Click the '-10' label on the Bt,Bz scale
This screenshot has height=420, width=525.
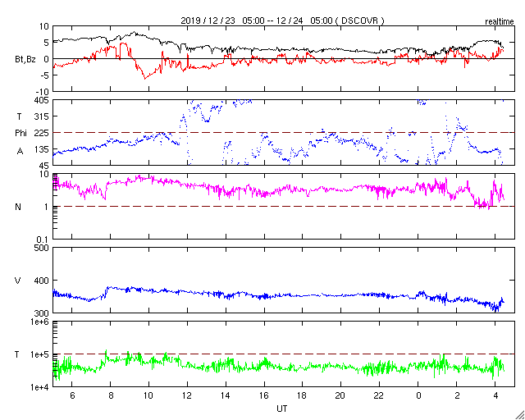(x=42, y=92)
